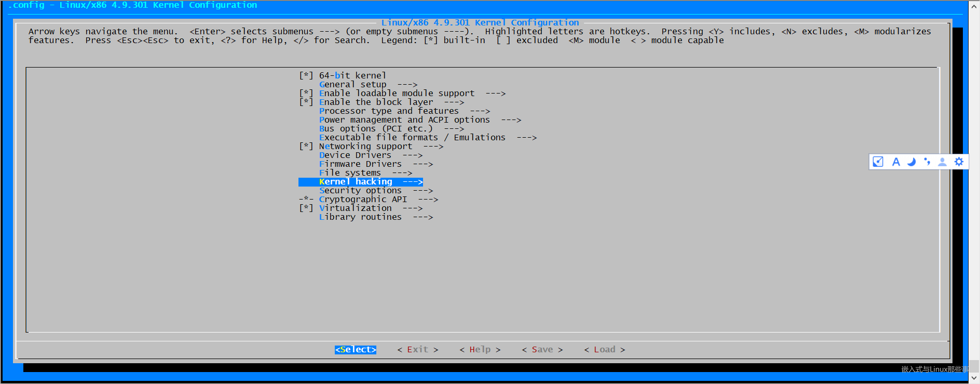
Task: Toggle the Networking support checkbox
Action: (x=306, y=147)
